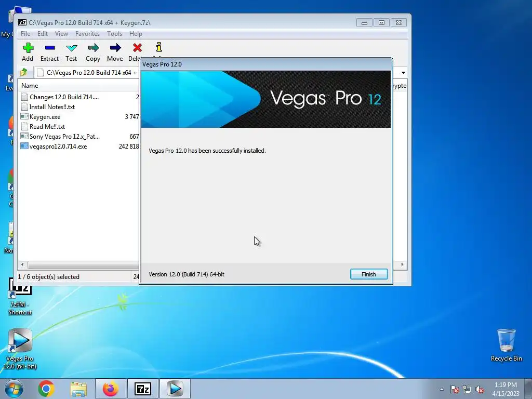Click the icon of Keygen.exe
The image size is (532, 399).
coord(24,117)
